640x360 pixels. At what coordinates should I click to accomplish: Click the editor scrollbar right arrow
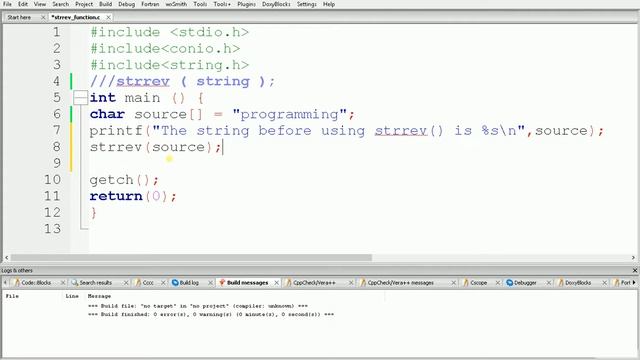[633, 258]
